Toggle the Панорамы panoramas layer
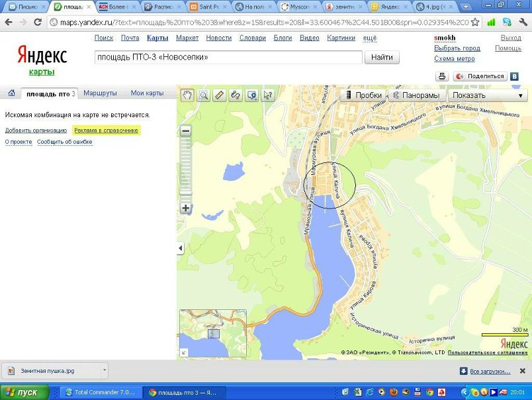This screenshot has width=532, height=400. tap(416, 95)
